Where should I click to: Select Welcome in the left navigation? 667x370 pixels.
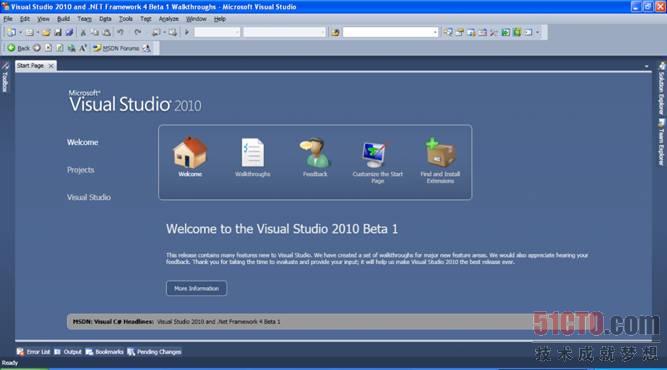point(83,142)
